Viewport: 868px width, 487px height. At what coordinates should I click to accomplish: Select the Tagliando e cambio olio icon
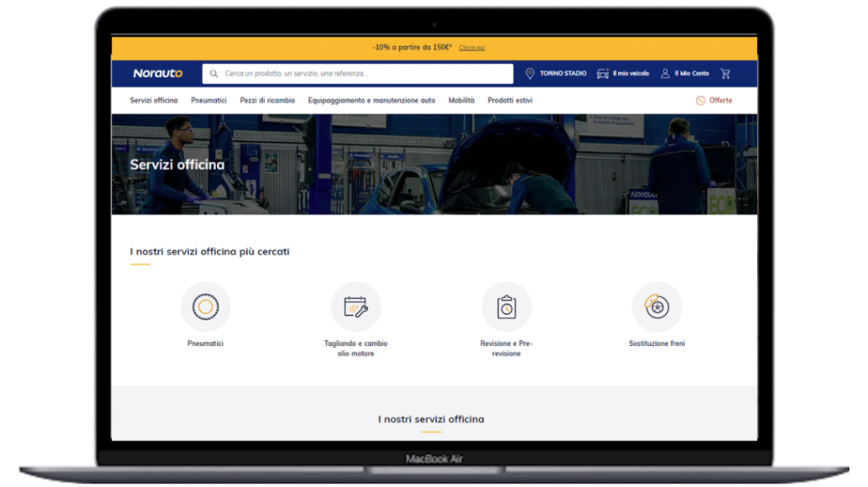(x=356, y=307)
